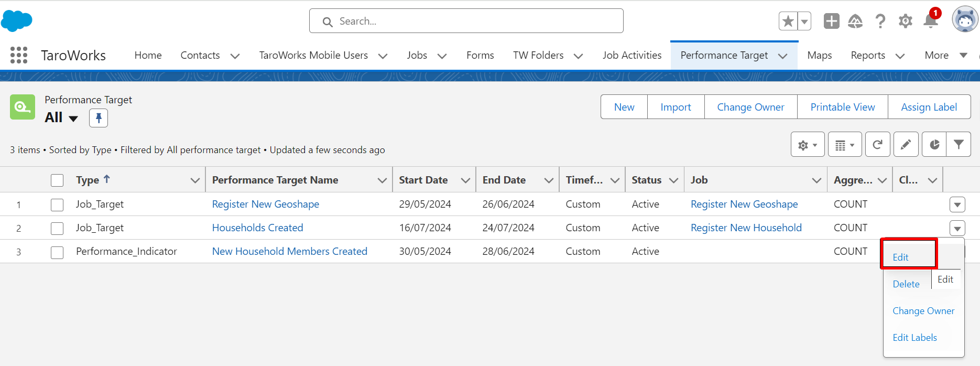Toggle the select all rows checkbox
The width and height of the screenshot is (980, 366).
[x=57, y=180]
